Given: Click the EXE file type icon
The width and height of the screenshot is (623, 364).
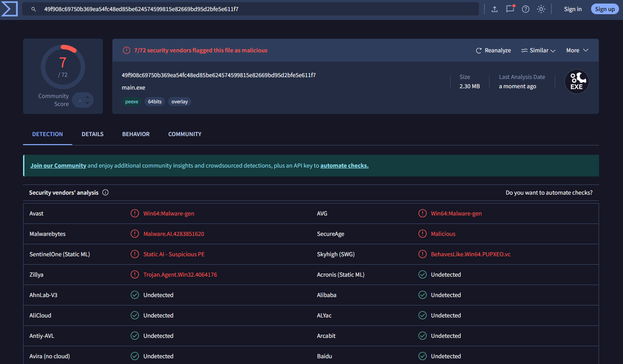Looking at the screenshot, I should tap(576, 82).
